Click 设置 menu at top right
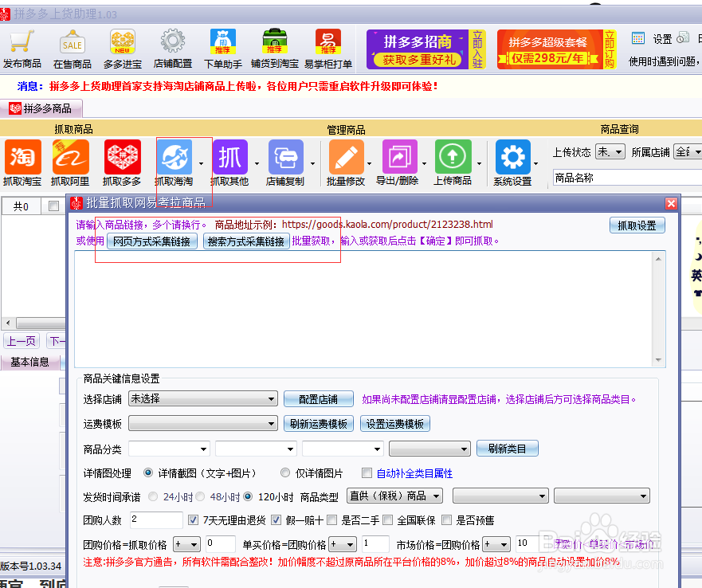The width and height of the screenshot is (702, 588). click(x=662, y=39)
